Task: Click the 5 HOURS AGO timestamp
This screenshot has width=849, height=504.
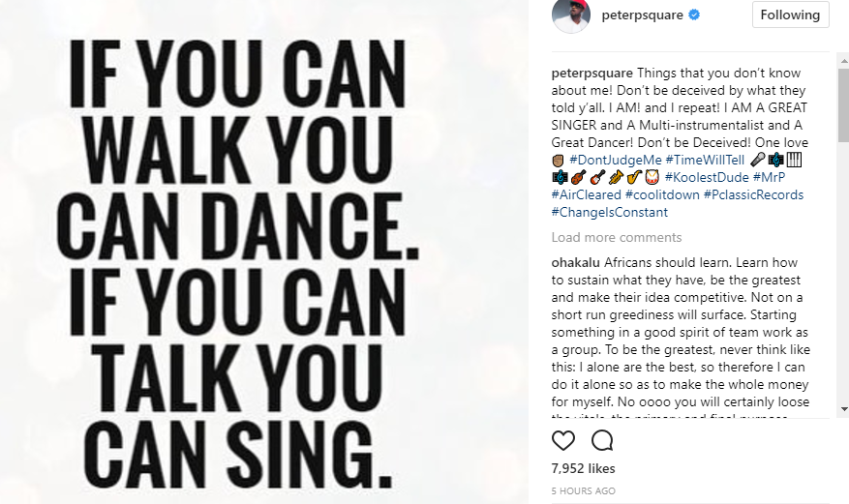Action: 583,490
